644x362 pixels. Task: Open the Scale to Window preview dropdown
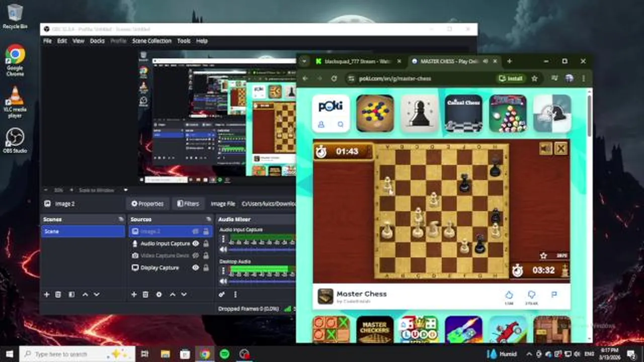pos(125,190)
